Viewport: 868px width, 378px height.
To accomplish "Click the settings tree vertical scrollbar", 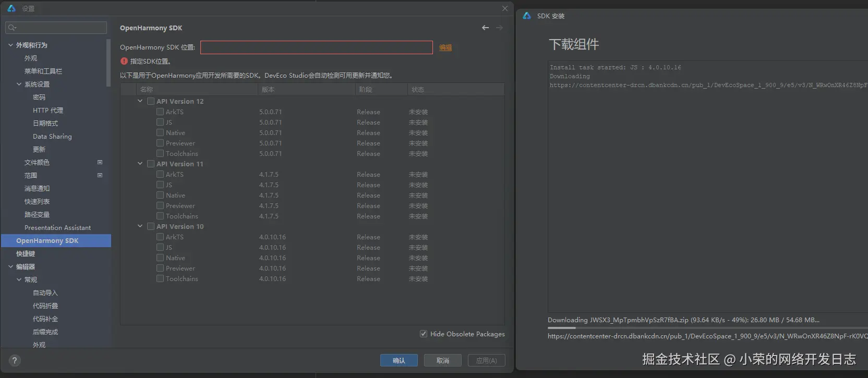I will [x=108, y=63].
